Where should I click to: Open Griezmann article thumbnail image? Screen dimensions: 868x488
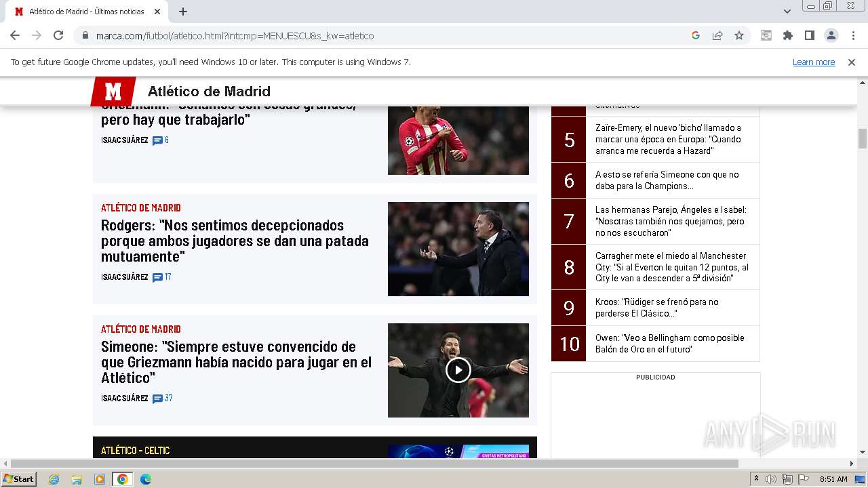click(x=458, y=140)
